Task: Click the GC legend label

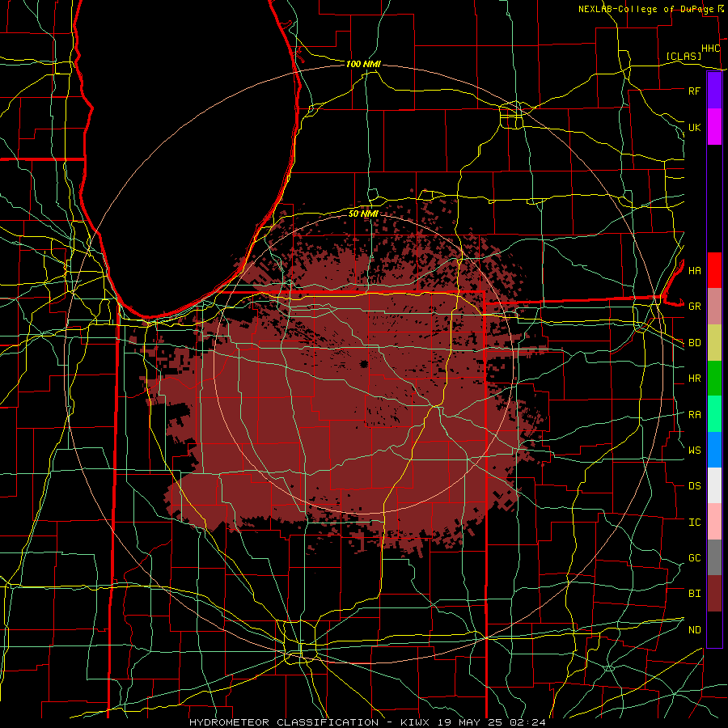Action: [694, 558]
